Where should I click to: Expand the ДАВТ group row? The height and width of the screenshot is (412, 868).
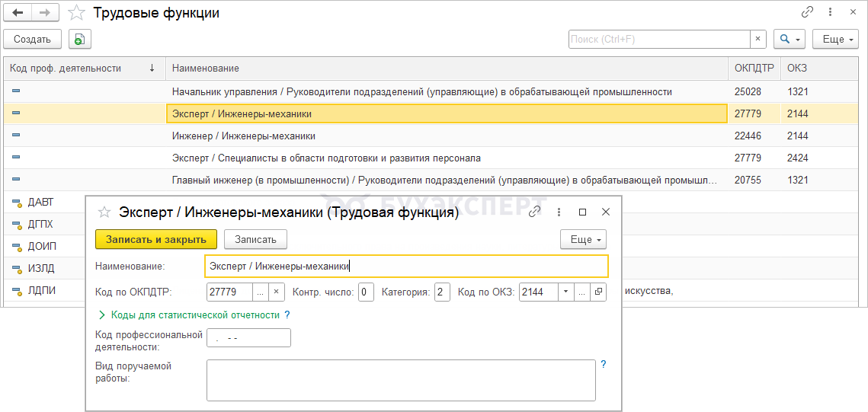click(16, 203)
